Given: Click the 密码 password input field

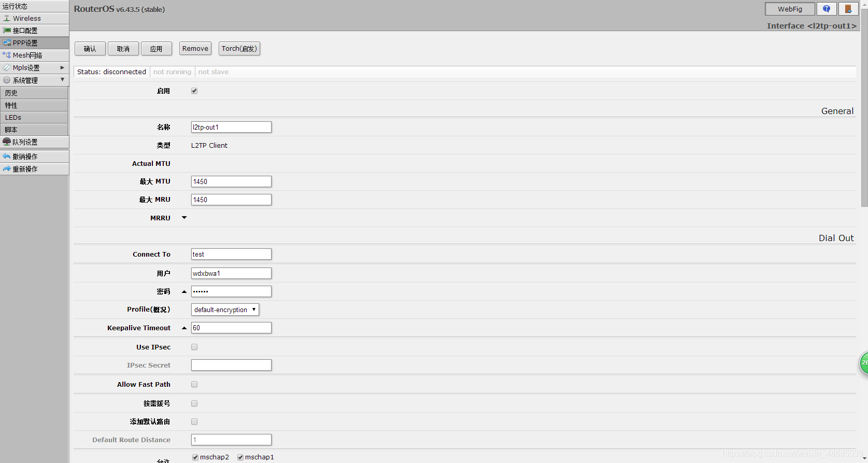Looking at the screenshot, I should pos(231,291).
